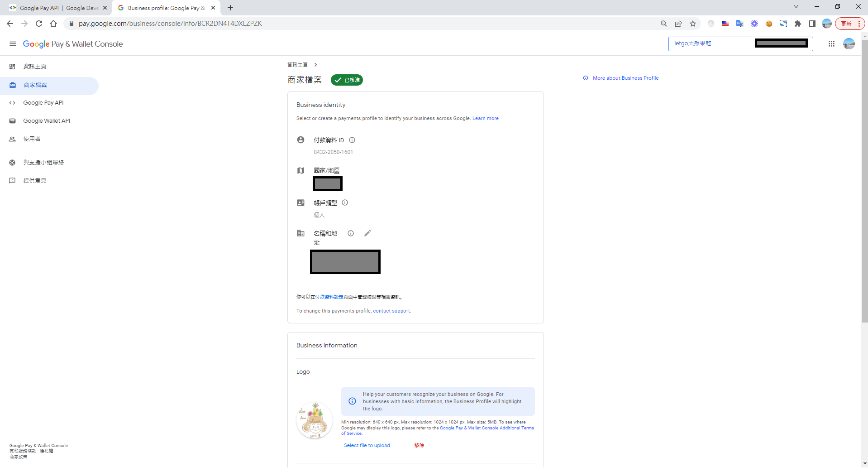Click the Google account avatar
Image resolution: width=868 pixels, height=472 pixels.
849,44
